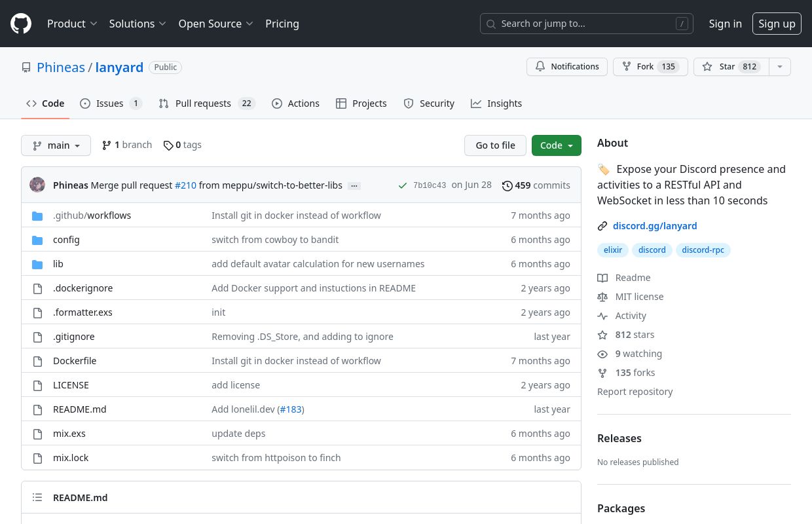Click the file icon beside .formatter.exs
The image size is (812, 524).
[37, 312]
